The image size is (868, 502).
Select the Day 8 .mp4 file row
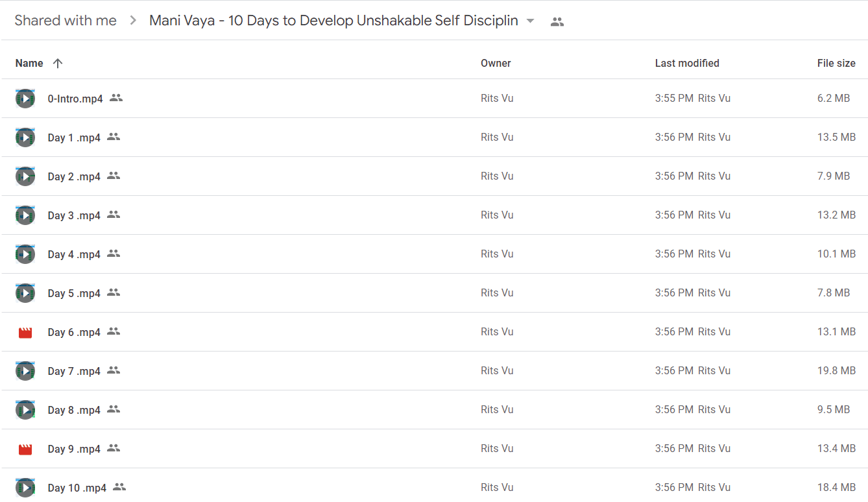434,410
